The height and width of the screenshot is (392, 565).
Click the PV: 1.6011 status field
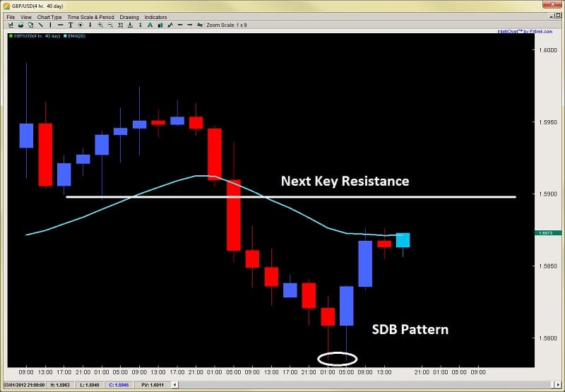[151, 385]
